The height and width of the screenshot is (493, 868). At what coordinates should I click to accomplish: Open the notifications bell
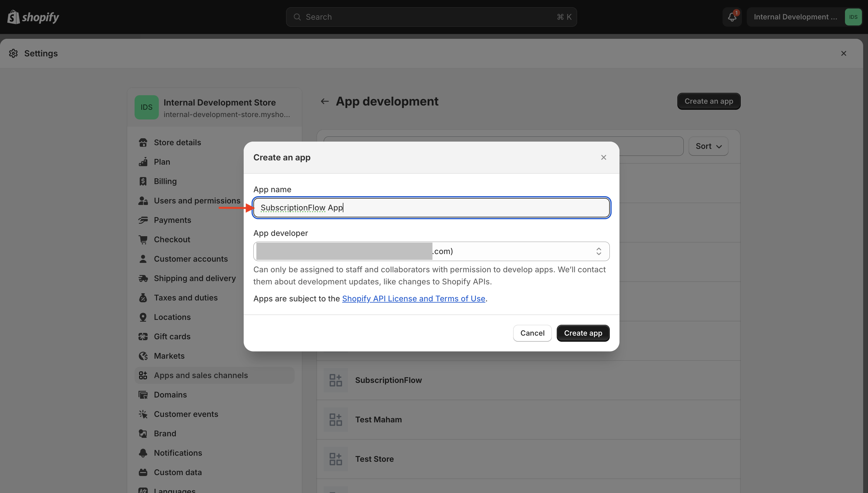(x=732, y=17)
